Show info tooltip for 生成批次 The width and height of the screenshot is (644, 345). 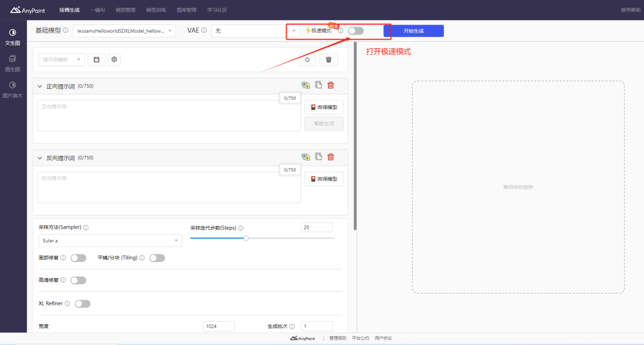tap(292, 326)
